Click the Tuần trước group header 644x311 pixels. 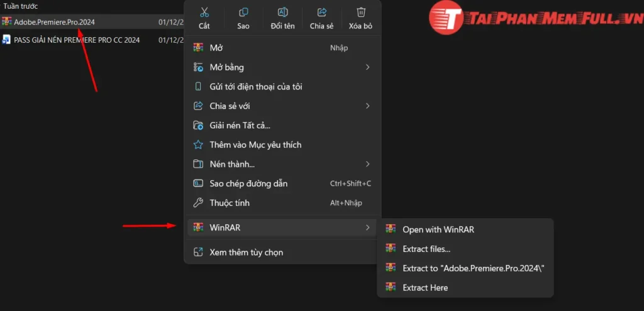point(21,6)
